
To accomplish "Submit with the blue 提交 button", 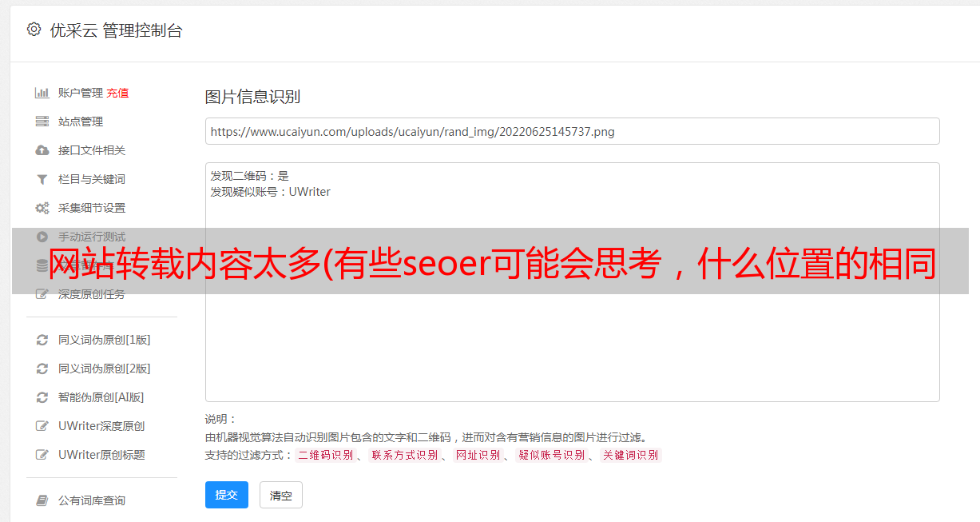I will coord(227,495).
